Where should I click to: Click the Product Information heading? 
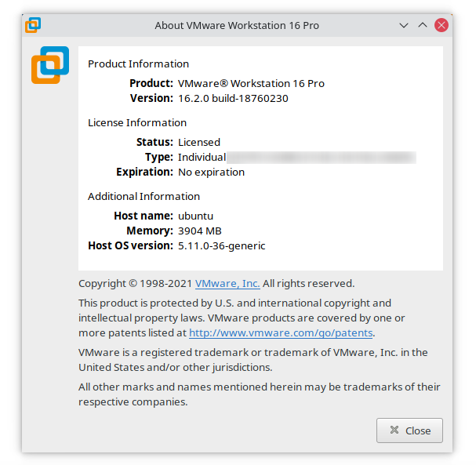click(x=139, y=64)
